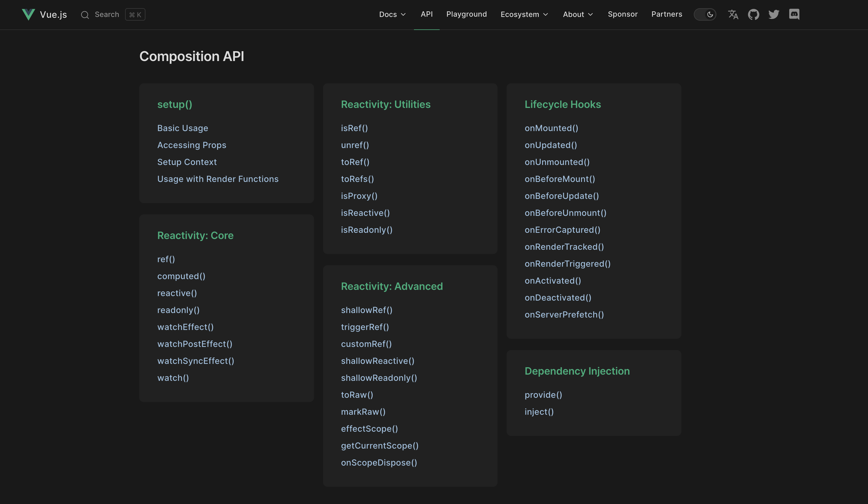Open the watchEffect() API link
868x504 pixels.
pos(185,327)
